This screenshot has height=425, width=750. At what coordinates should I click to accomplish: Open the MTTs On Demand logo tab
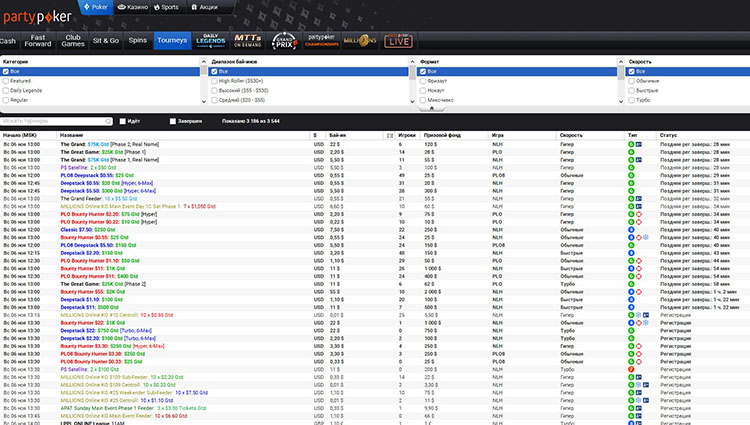tap(247, 41)
